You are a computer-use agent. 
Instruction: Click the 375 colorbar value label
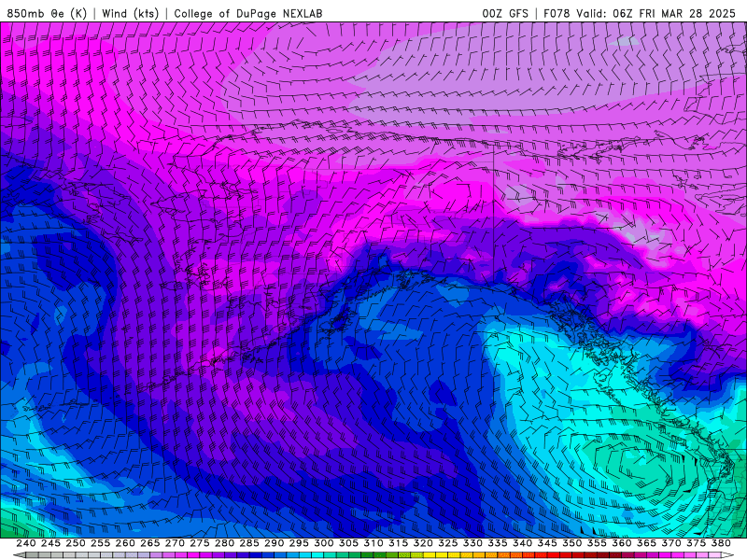coord(696,543)
